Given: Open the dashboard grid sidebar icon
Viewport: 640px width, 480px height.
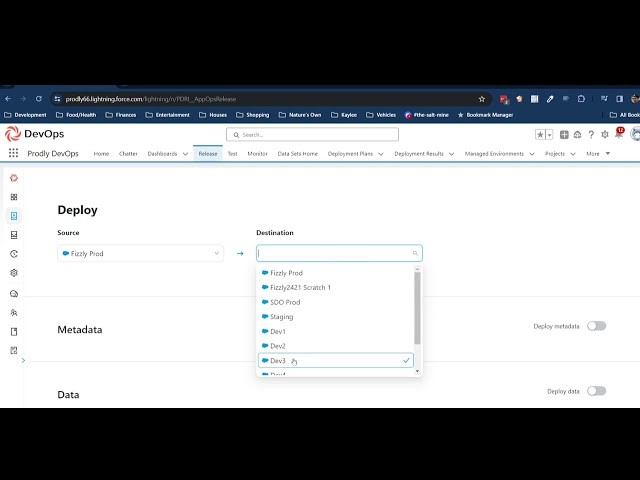Looking at the screenshot, I should pyautogui.click(x=14, y=197).
